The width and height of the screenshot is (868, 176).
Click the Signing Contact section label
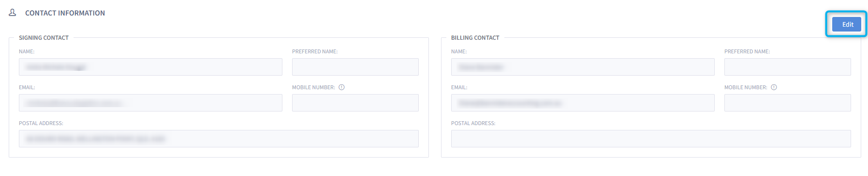pos(44,38)
